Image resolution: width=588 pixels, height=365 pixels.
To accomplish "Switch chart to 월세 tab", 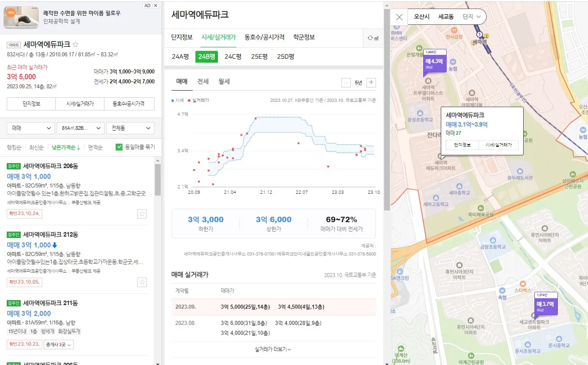I will [224, 82].
